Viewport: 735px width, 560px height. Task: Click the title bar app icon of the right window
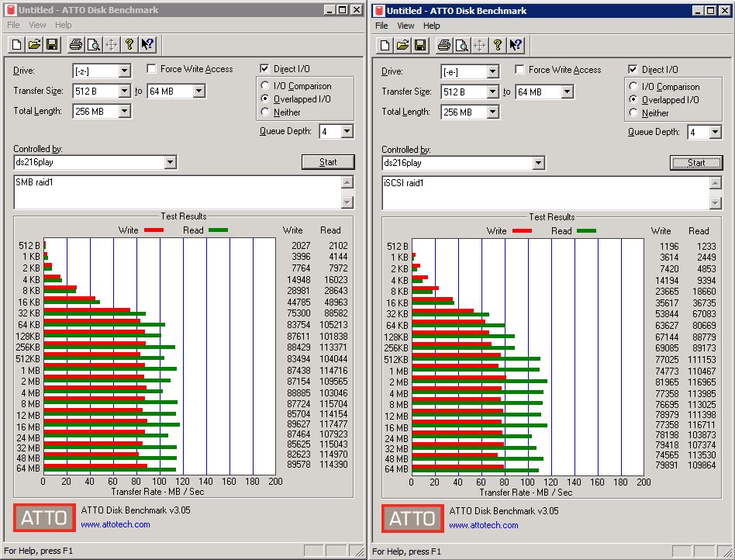[x=379, y=11]
